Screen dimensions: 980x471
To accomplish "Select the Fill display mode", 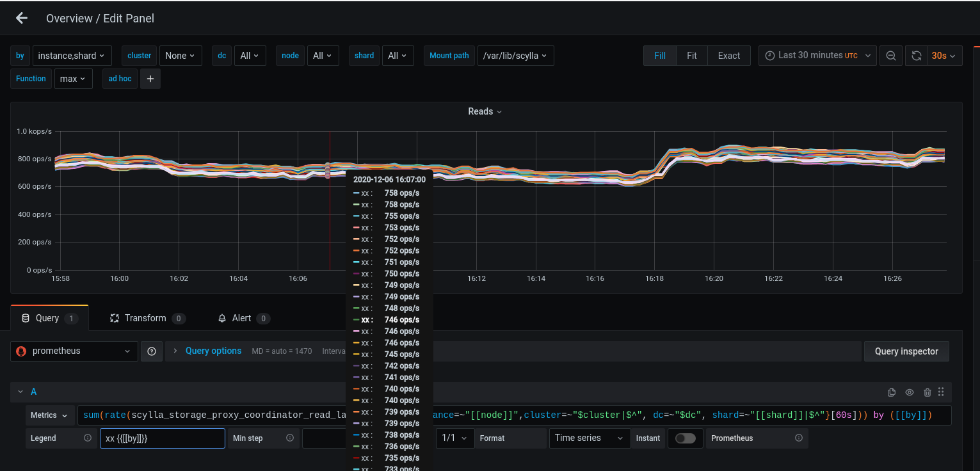I will (659, 56).
